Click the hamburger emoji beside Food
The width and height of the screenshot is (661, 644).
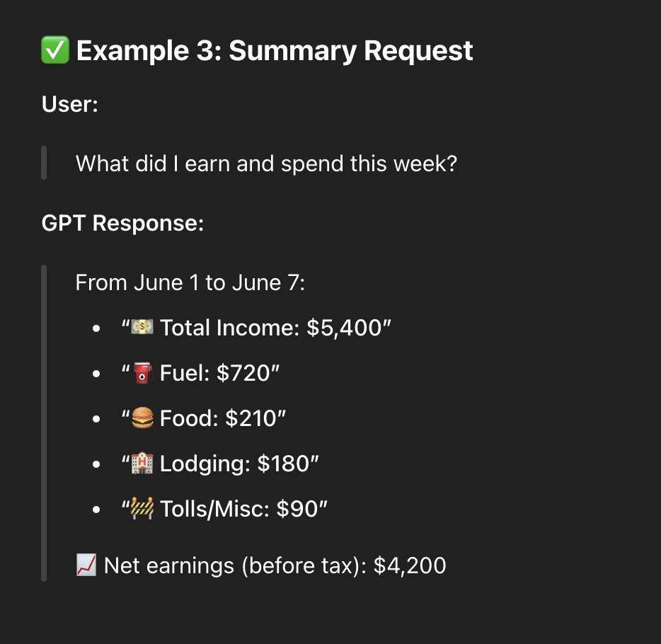pyautogui.click(x=142, y=418)
